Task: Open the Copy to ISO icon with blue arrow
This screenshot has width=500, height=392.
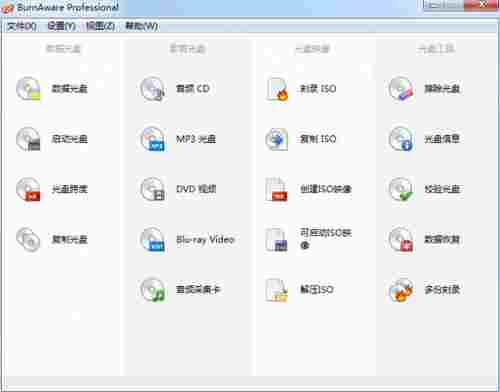Action: (277, 139)
